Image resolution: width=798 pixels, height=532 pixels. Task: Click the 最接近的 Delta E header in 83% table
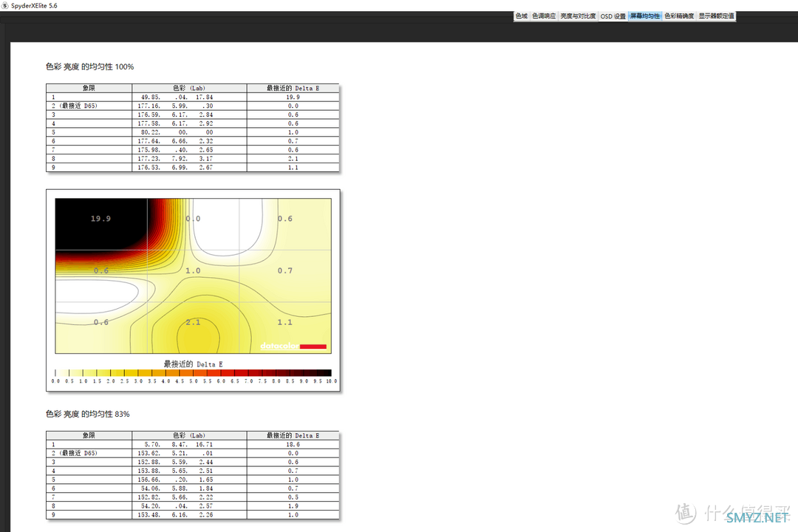(x=293, y=435)
